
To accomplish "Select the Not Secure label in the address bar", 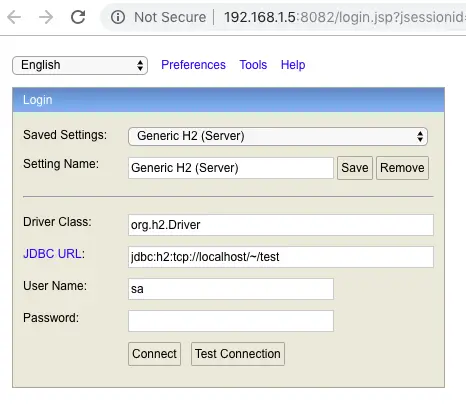I will pyautogui.click(x=170, y=17).
